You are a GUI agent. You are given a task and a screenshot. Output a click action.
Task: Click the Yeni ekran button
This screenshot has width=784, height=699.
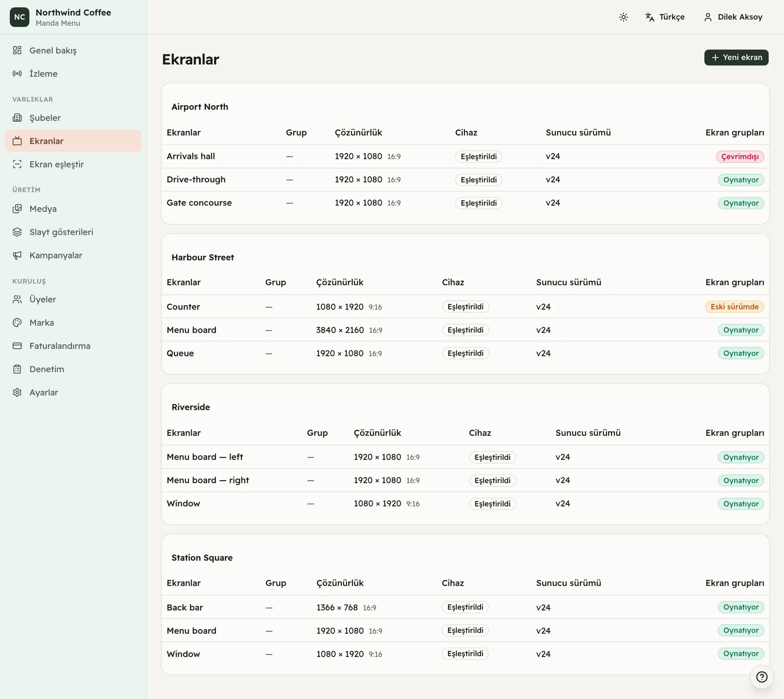pyautogui.click(x=736, y=57)
